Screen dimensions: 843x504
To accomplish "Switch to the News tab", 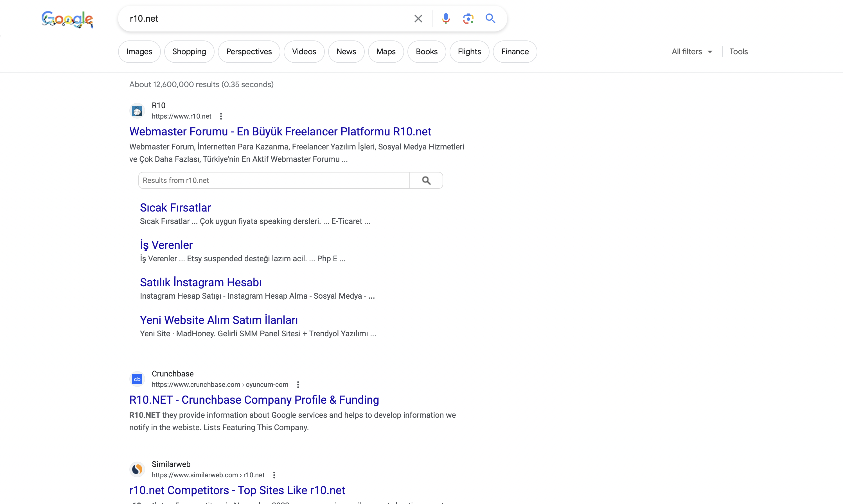I will point(346,52).
